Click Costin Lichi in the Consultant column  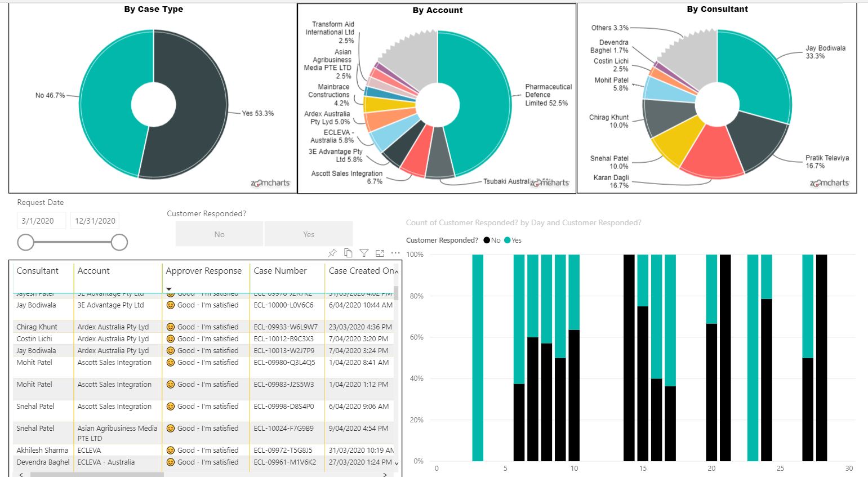pos(34,338)
